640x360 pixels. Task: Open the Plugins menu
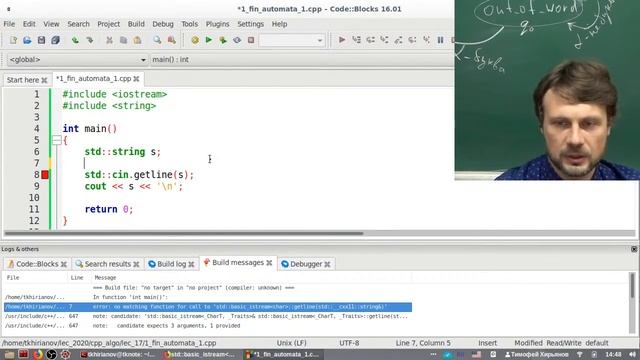[x=217, y=24]
